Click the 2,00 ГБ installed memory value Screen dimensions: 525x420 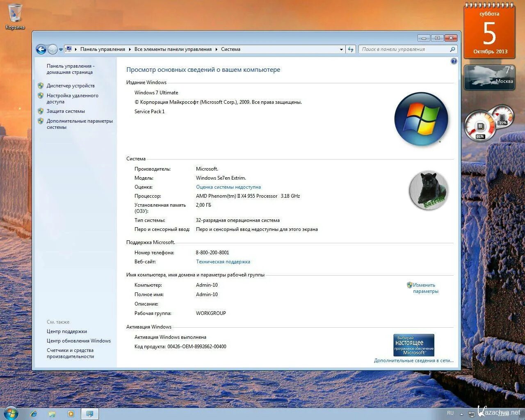[203, 205]
